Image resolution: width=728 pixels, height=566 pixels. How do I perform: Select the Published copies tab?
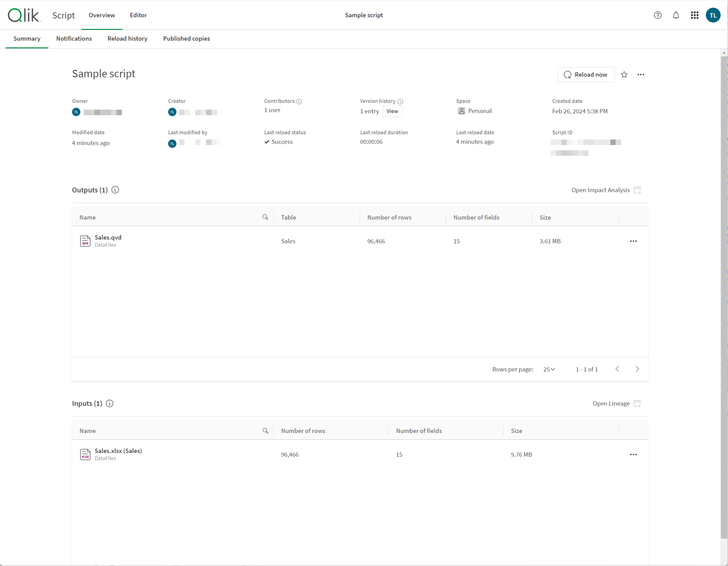186,38
